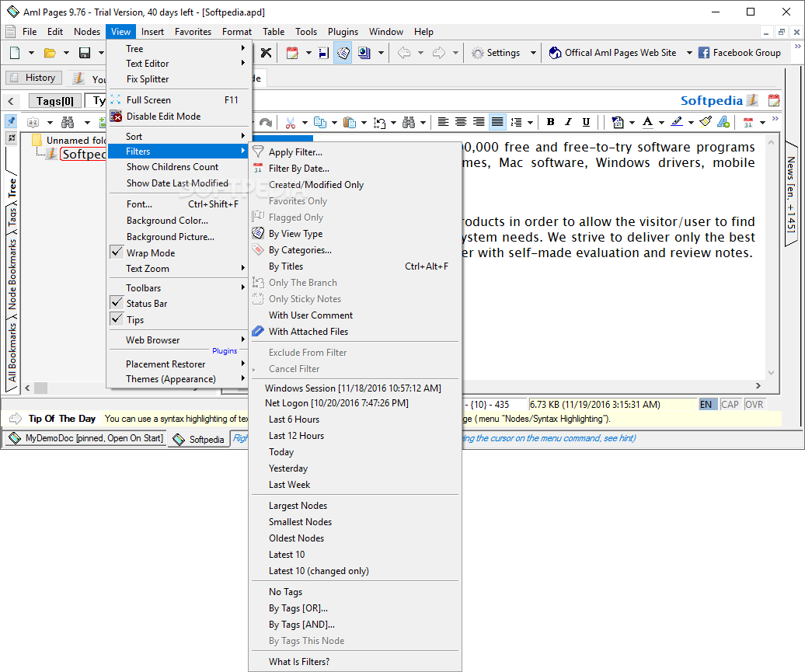This screenshot has width=805, height=672.
Task: Open the News side tab on right edge
Action: click(x=791, y=194)
